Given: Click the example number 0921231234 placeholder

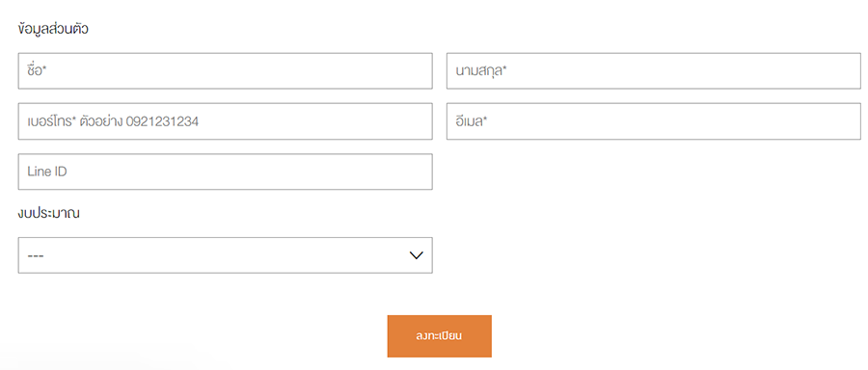Looking at the screenshot, I should (162, 121).
